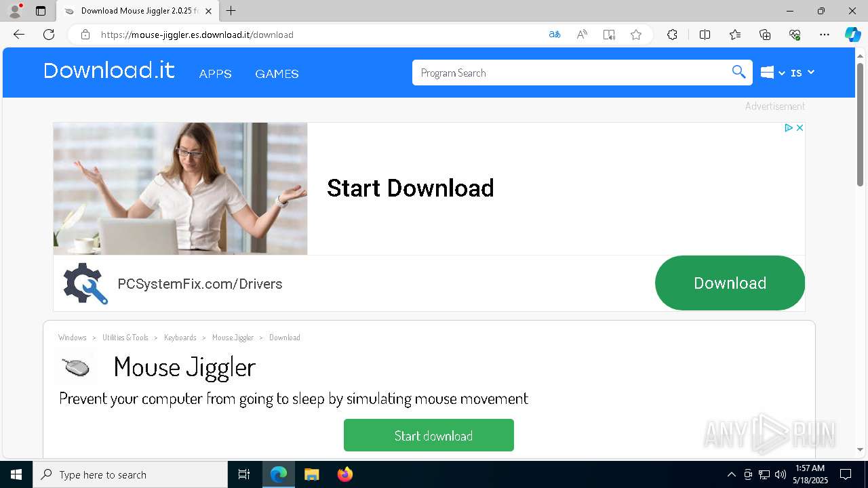Open Task View on taskbar
The height and width of the screenshot is (488, 868).
point(244,474)
